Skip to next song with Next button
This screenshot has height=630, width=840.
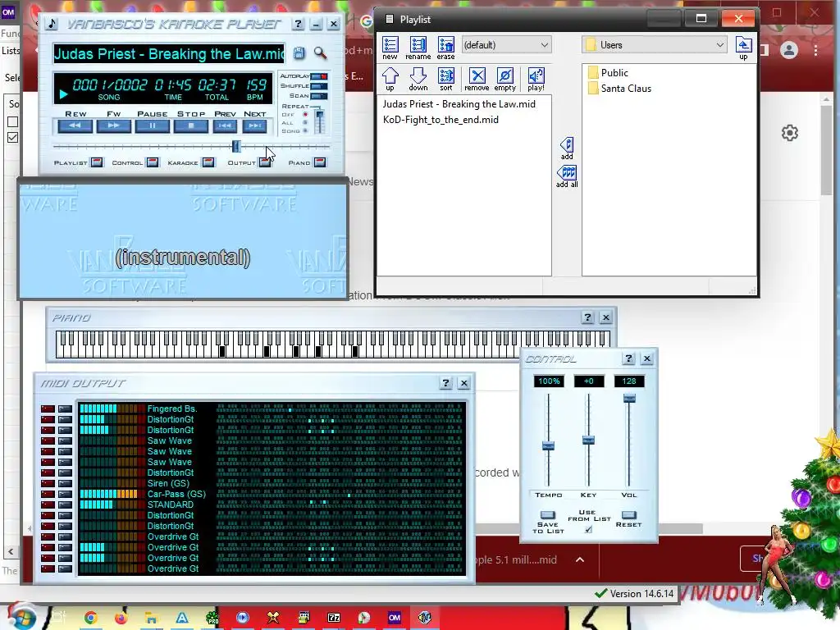(254, 126)
